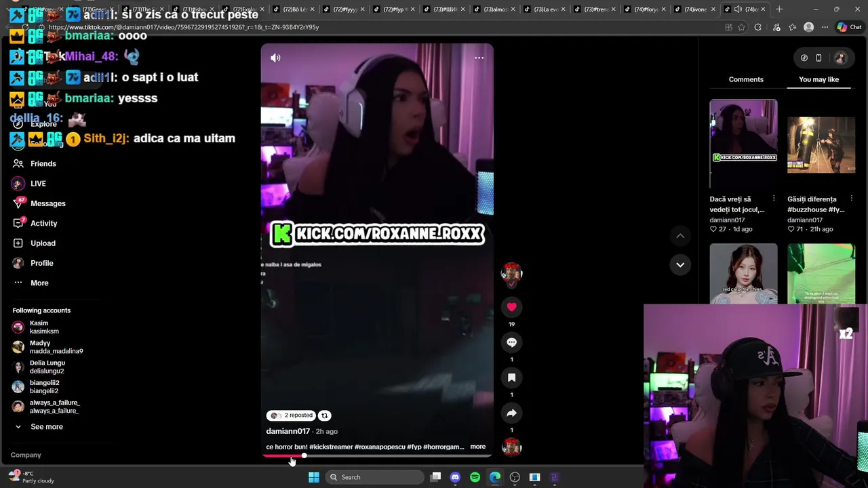This screenshot has height=488, width=868.
Task: Go to previous video with up arrow
Action: pos(680,235)
